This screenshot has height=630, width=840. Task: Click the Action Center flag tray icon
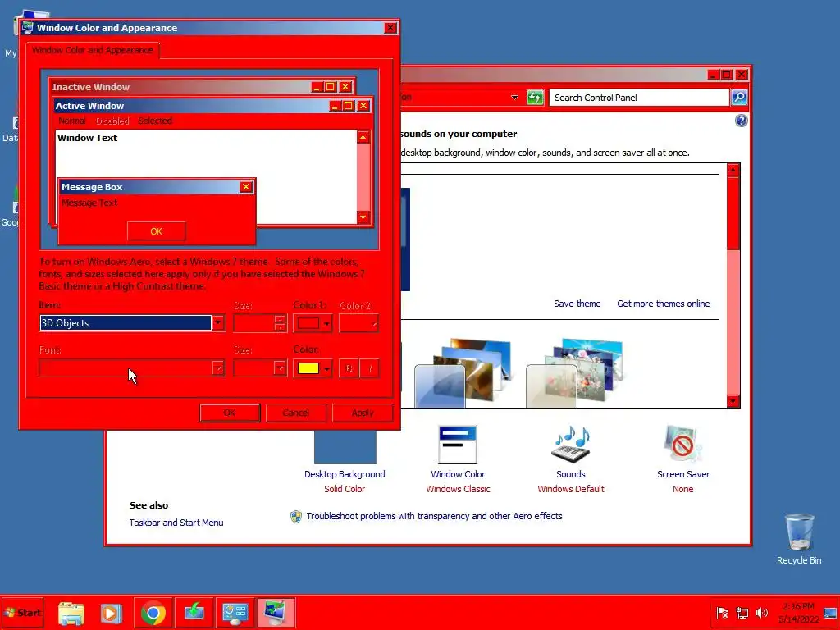click(722, 613)
